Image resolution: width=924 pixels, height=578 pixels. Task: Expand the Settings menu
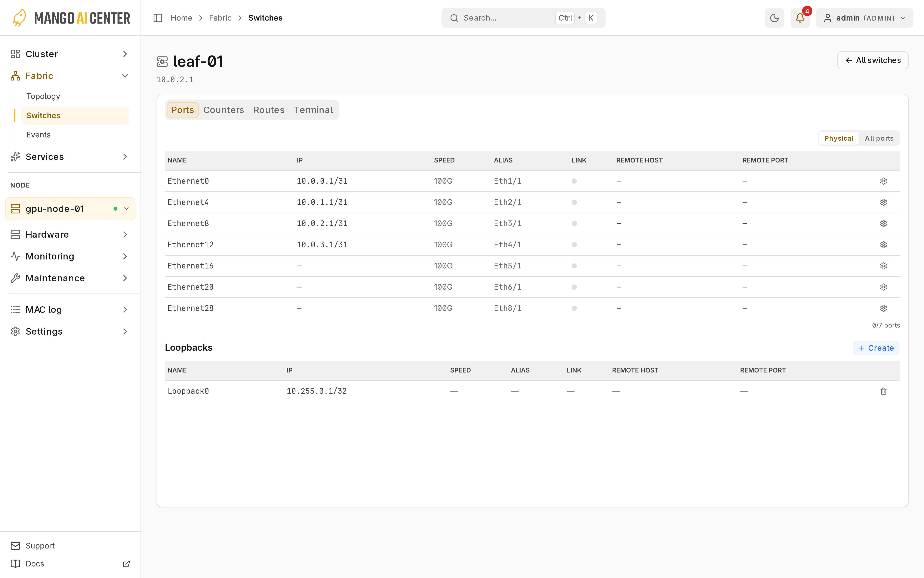click(x=70, y=331)
